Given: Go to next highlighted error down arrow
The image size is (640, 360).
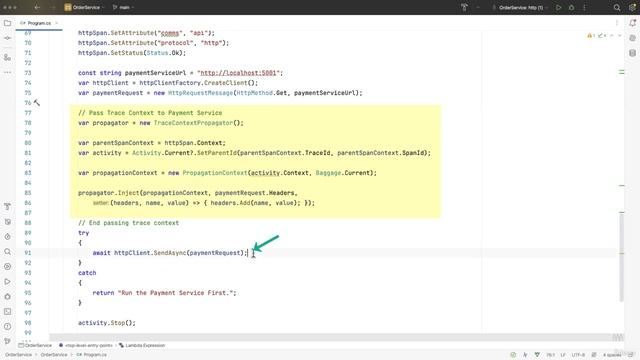Looking at the screenshot, I should [619, 36].
